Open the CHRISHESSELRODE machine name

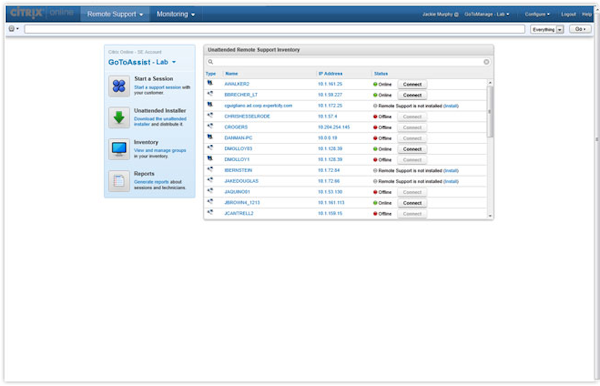(x=247, y=116)
